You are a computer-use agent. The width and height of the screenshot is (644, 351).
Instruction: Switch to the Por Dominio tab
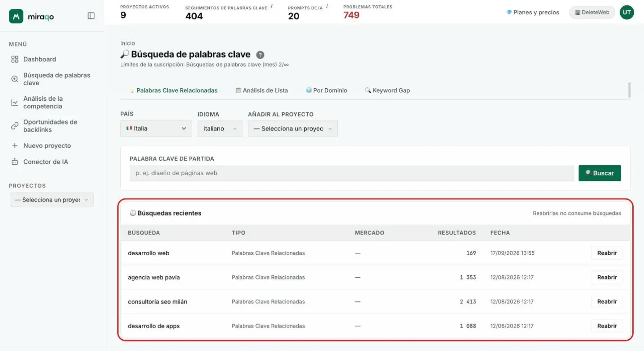tap(326, 90)
